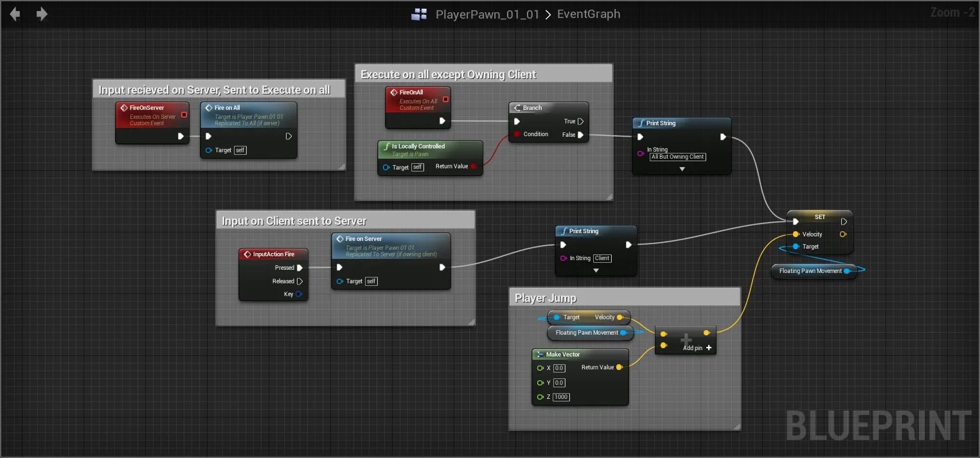This screenshot has height=458, width=980.
Task: Select 'Input recieved on Server' comment header
Action: [x=218, y=89]
